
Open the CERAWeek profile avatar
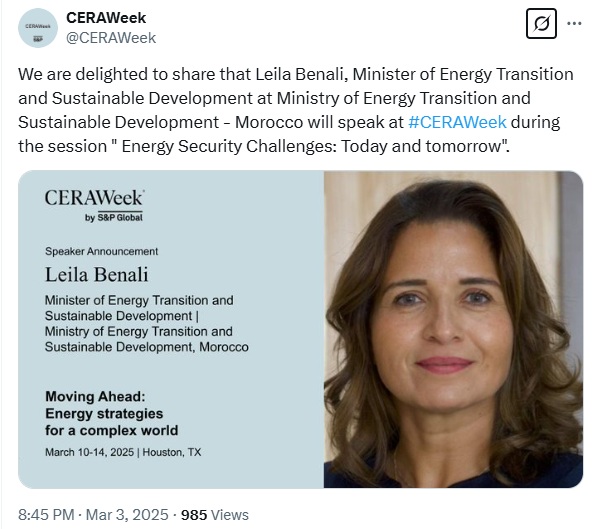pos(37,28)
